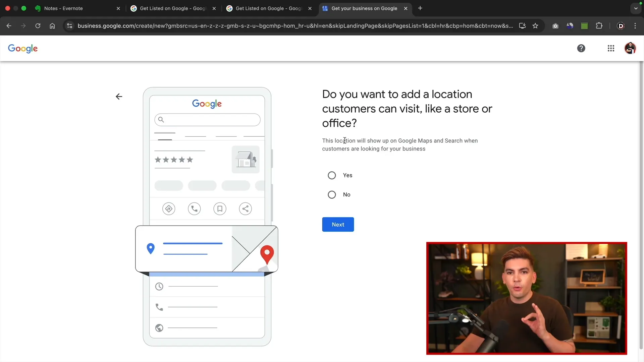Click the search bar in phone illustration
Image resolution: width=644 pixels, height=362 pixels.
click(x=207, y=120)
